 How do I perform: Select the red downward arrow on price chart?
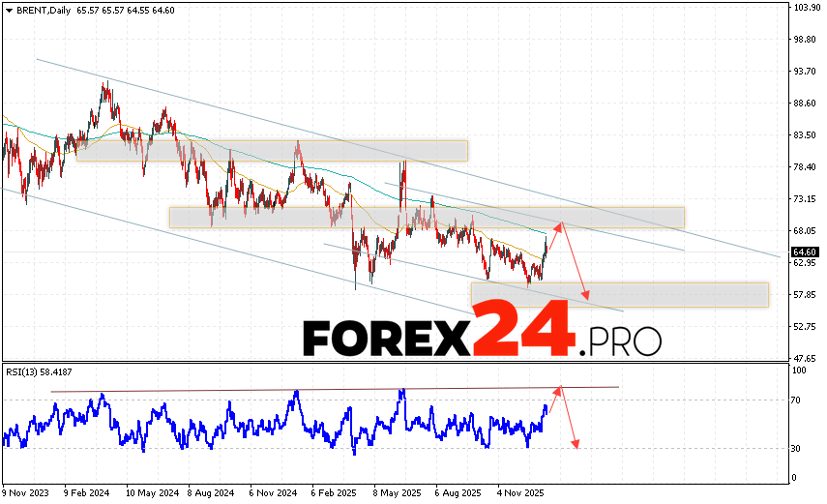[576, 271]
